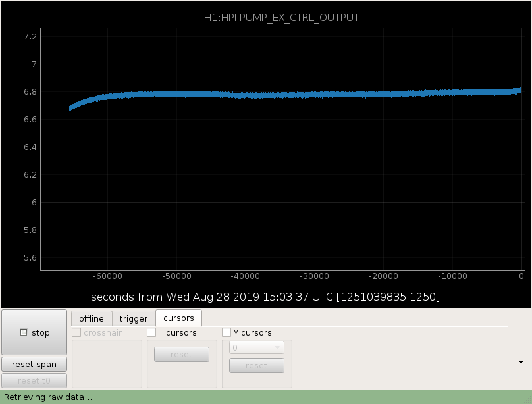Click the H1:HPI-PUMP_EX_CTRL_OUTPUT plot title
Screen dimensions: 532x404
click(x=282, y=18)
